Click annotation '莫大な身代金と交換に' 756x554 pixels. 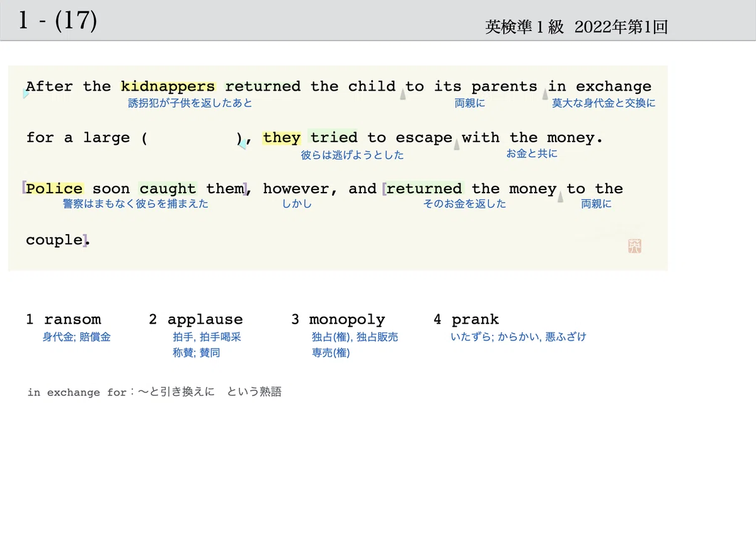604,103
